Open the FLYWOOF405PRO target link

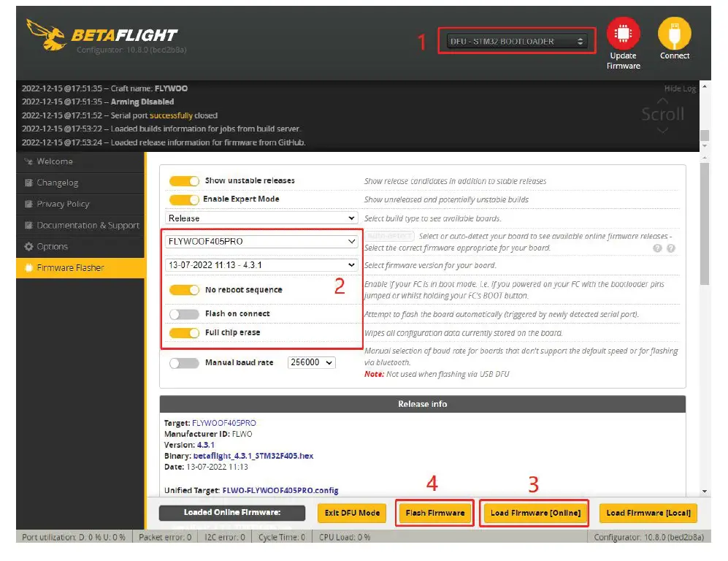[223, 423]
